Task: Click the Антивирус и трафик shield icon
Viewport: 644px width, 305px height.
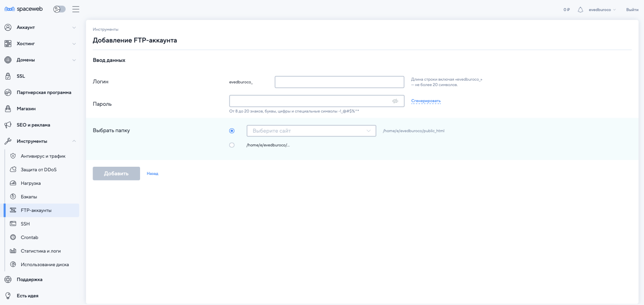Action: click(x=13, y=156)
